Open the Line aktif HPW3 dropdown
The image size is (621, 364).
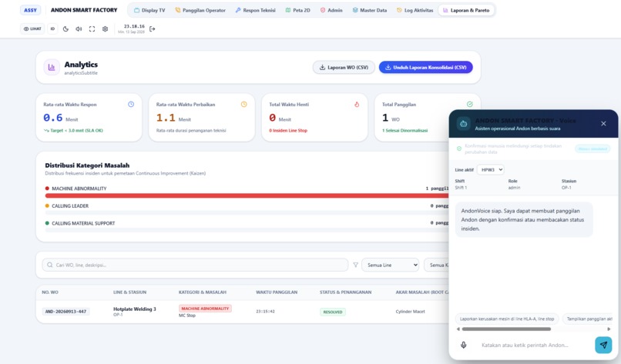click(490, 169)
